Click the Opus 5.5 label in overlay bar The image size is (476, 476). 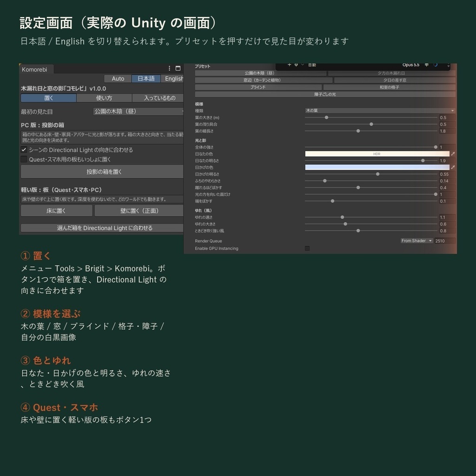click(411, 65)
